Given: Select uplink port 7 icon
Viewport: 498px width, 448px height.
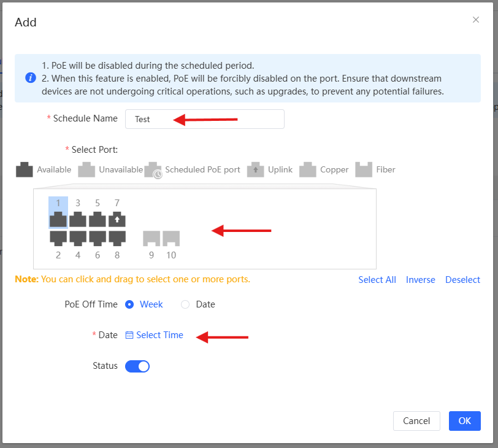Looking at the screenshot, I should coord(117,220).
